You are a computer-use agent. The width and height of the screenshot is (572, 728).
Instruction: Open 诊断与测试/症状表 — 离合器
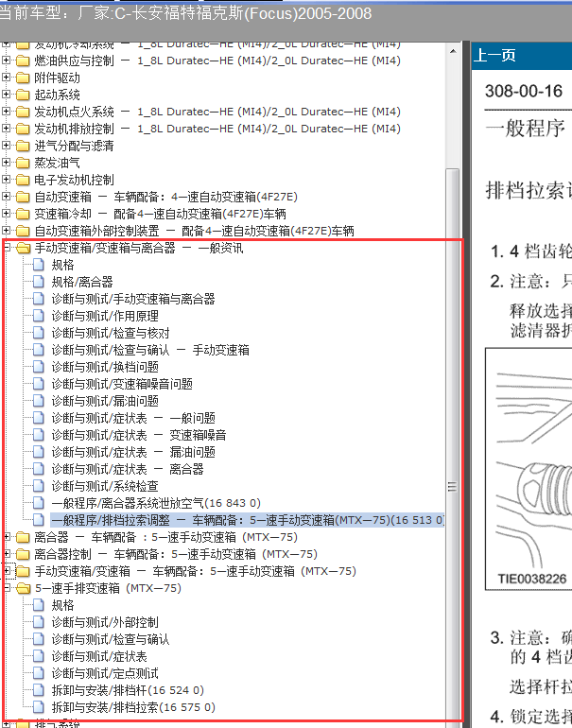[x=128, y=469]
